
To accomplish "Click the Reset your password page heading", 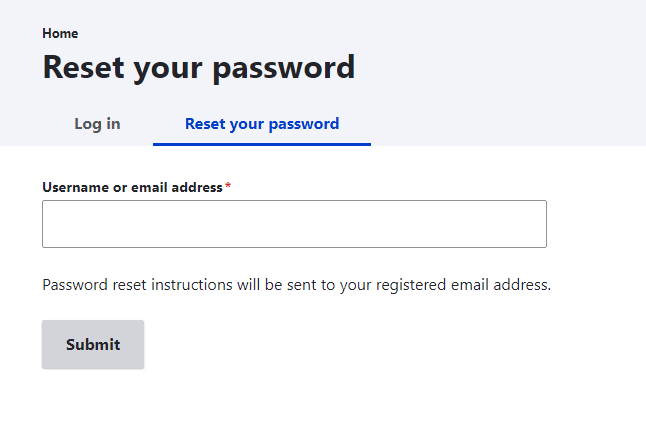I will point(198,67).
